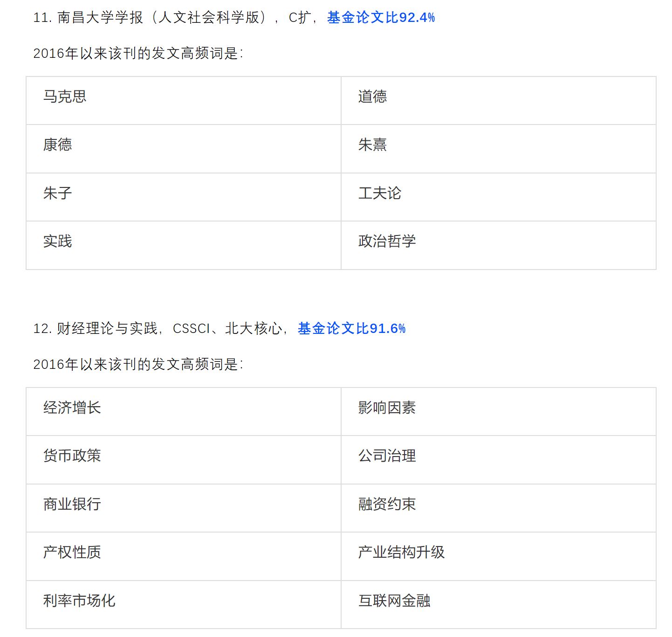The image size is (672, 637).
Task: Click the text C扩 in item 11
Action: [300, 18]
